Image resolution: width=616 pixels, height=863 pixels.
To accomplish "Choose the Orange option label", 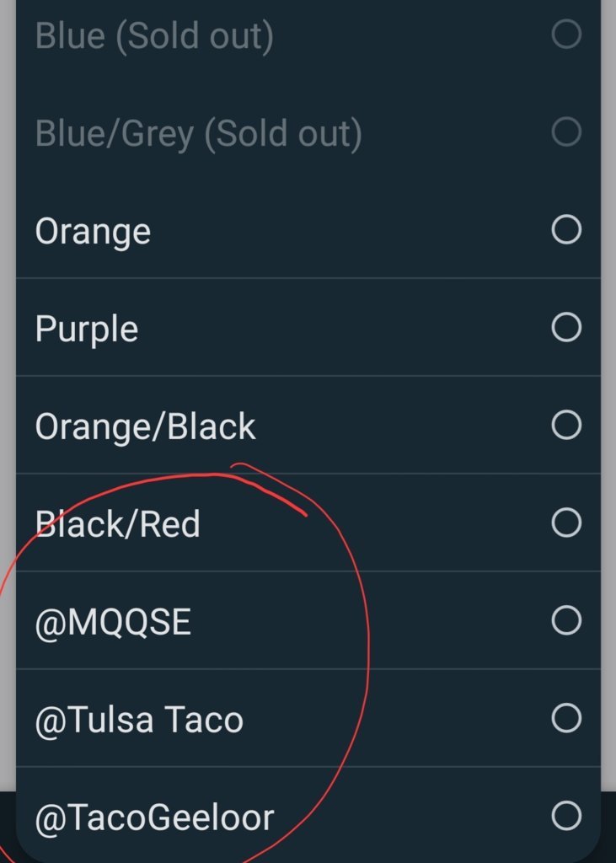I will click(93, 232).
